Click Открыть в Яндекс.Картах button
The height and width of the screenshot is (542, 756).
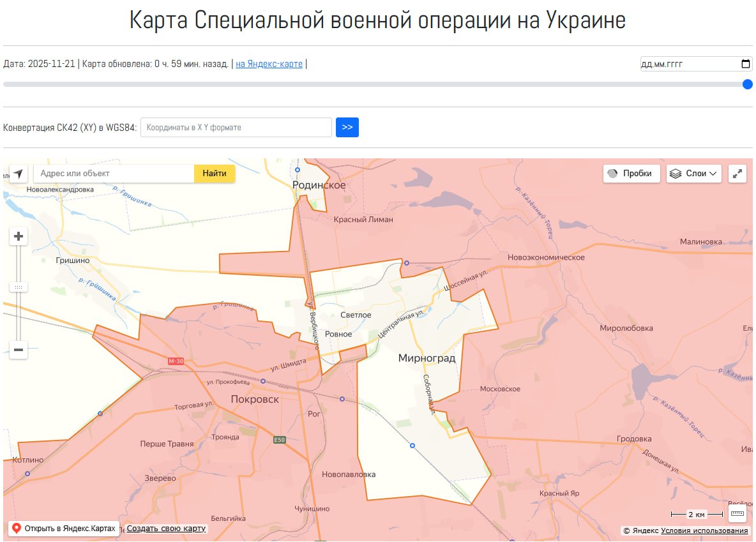point(64,529)
